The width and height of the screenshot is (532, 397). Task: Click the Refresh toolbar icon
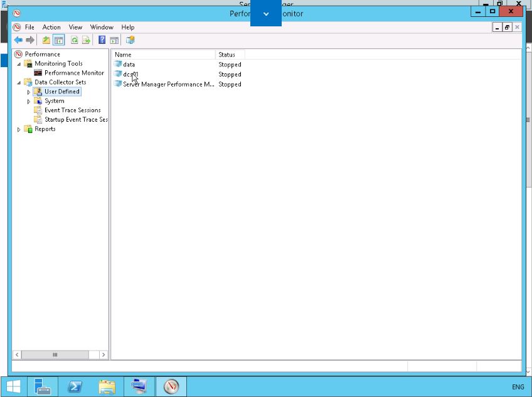pyautogui.click(x=74, y=40)
